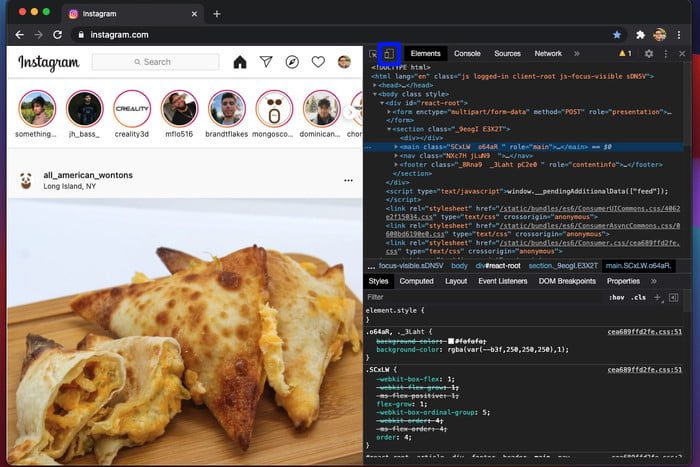Go forward in browser history
The image size is (700, 467).
point(38,35)
